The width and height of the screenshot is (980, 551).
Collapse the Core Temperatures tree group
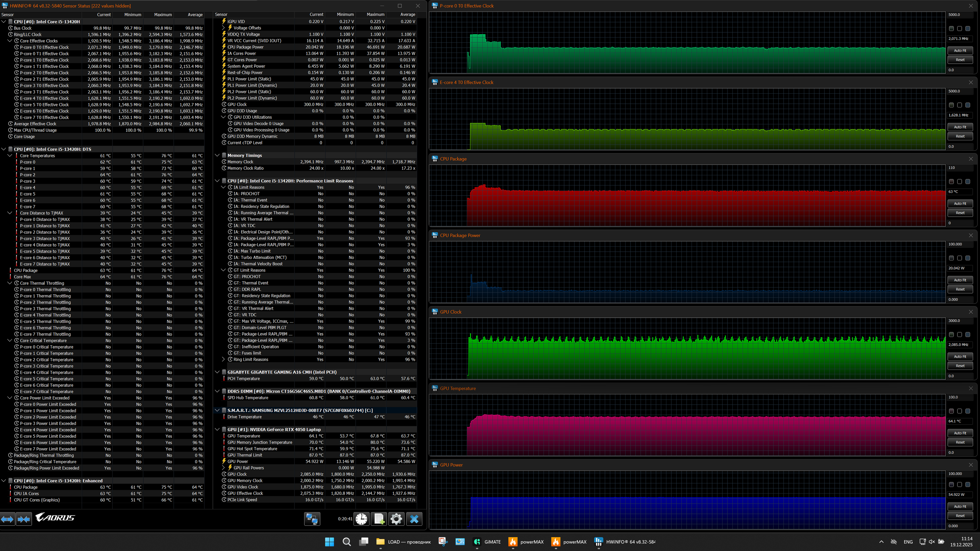[10, 155]
